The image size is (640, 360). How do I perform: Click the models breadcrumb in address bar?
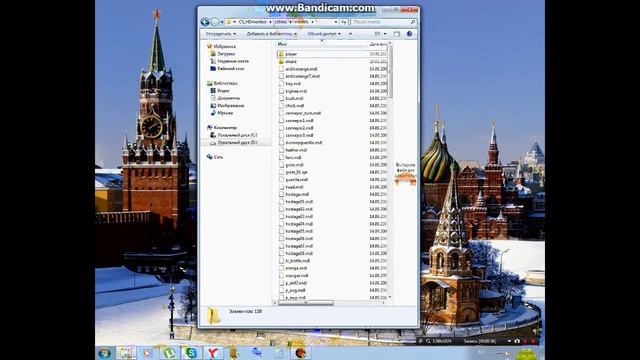[x=301, y=22]
